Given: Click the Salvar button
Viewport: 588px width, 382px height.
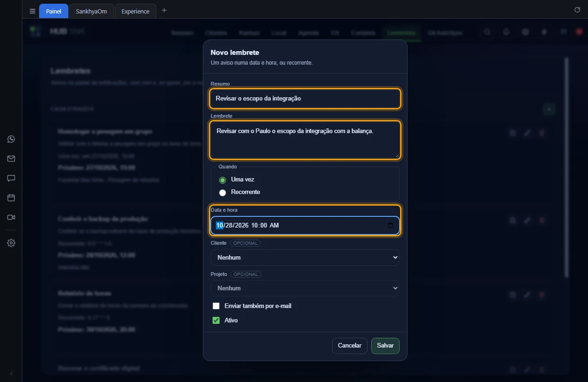Looking at the screenshot, I should click(385, 346).
